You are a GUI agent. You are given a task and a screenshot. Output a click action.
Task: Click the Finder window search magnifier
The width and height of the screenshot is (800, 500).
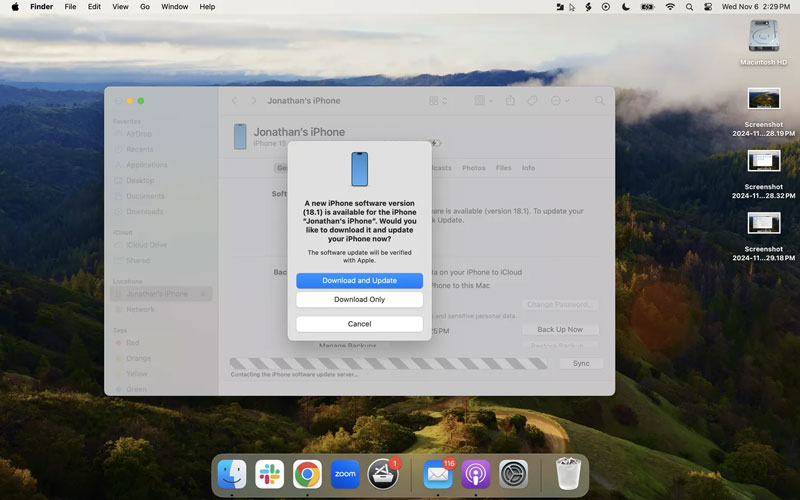pos(600,101)
